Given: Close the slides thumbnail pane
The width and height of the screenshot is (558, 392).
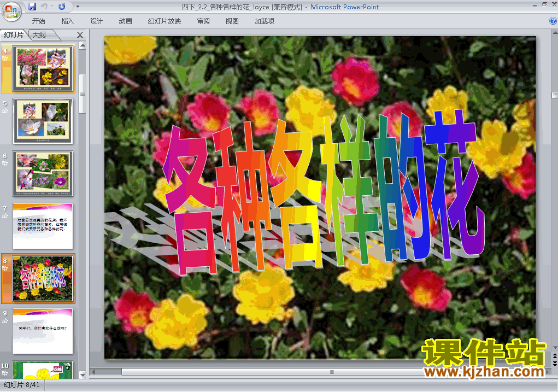Looking at the screenshot, I should 80,35.
